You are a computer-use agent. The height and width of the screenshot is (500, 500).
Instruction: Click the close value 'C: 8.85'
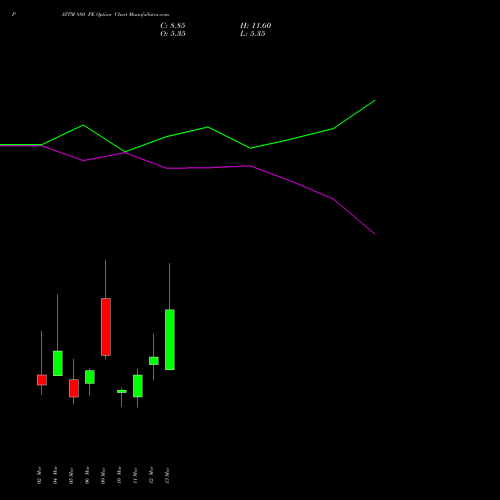point(173,26)
